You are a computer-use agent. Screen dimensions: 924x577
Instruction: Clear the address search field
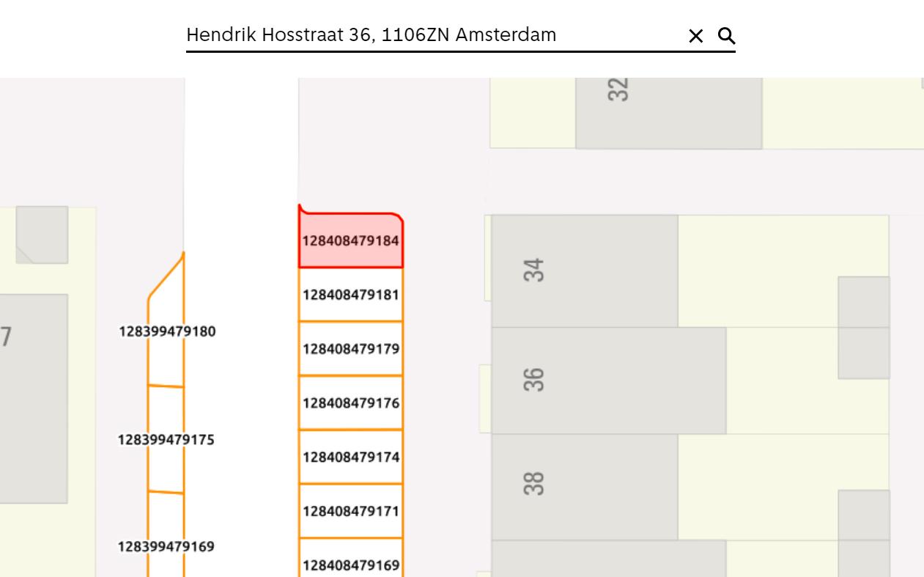[x=695, y=36]
